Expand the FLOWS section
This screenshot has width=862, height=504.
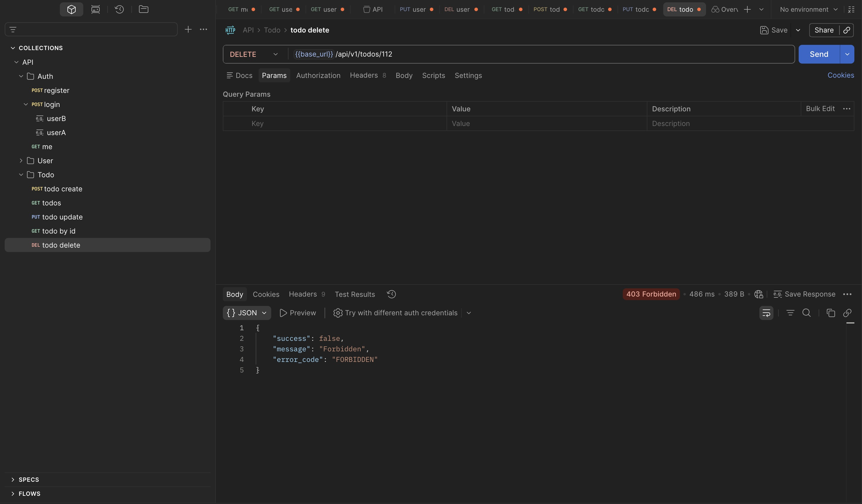pos(13,493)
